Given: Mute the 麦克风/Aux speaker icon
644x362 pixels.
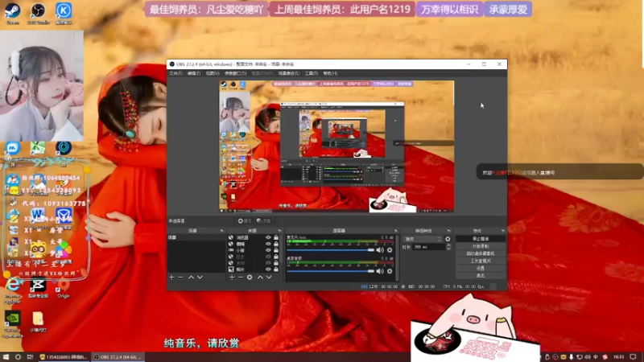Looking at the screenshot, I should tap(380, 250).
